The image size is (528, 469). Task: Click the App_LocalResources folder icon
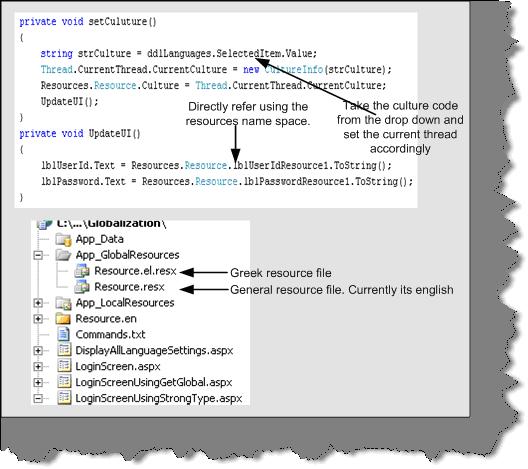tap(63, 303)
